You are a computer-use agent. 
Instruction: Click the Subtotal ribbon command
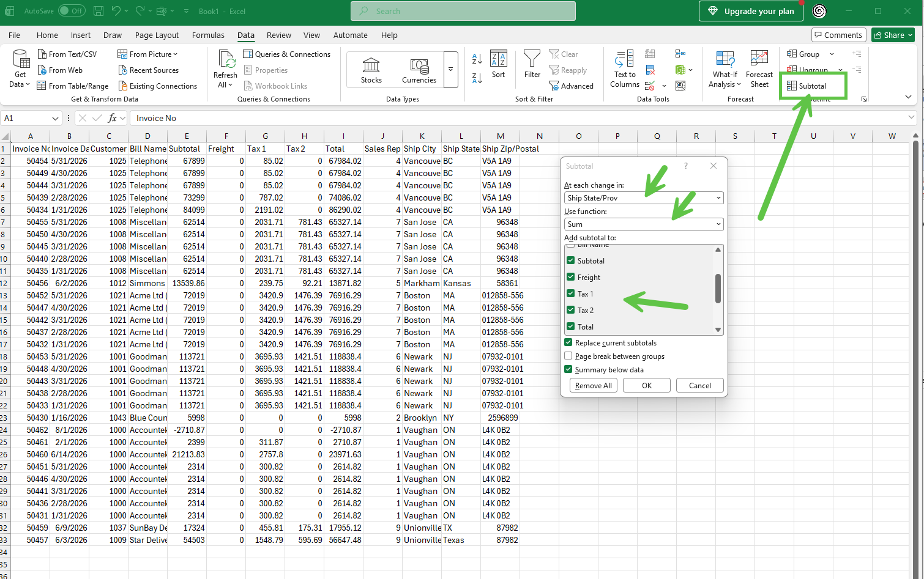(807, 86)
